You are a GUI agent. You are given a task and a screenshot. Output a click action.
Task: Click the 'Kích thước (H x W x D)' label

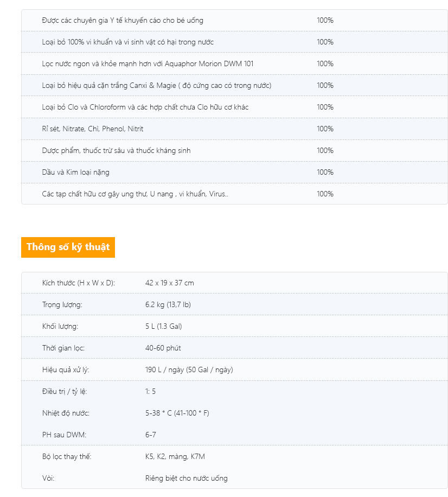(78, 283)
